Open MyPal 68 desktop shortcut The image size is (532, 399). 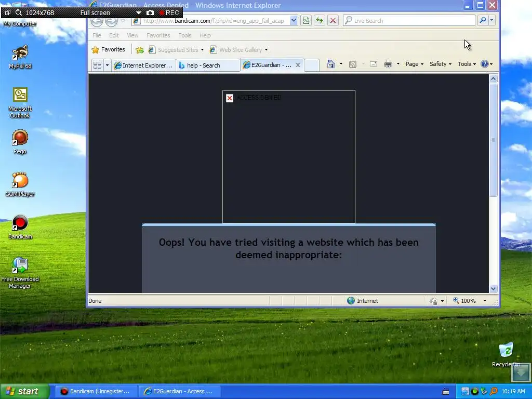click(x=20, y=57)
